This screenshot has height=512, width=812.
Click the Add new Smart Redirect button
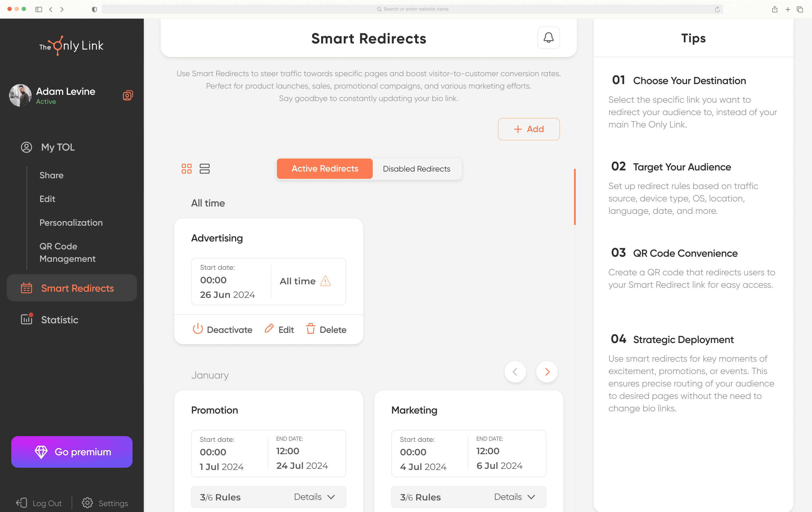529,129
